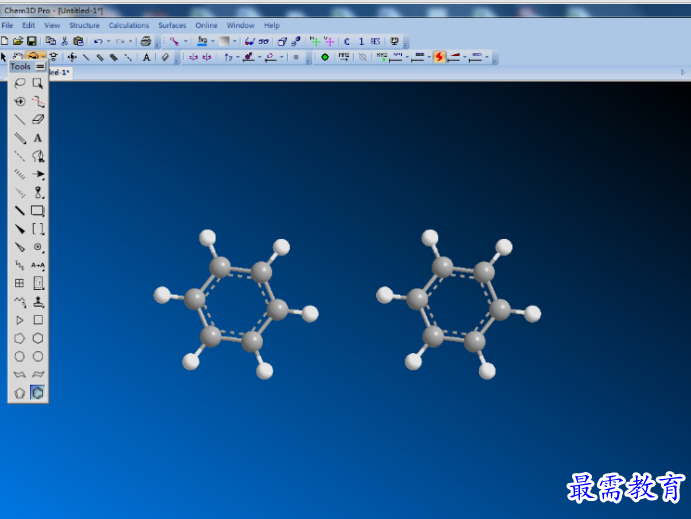Open the Structure menu
This screenshot has height=519, width=691.
click(x=84, y=25)
